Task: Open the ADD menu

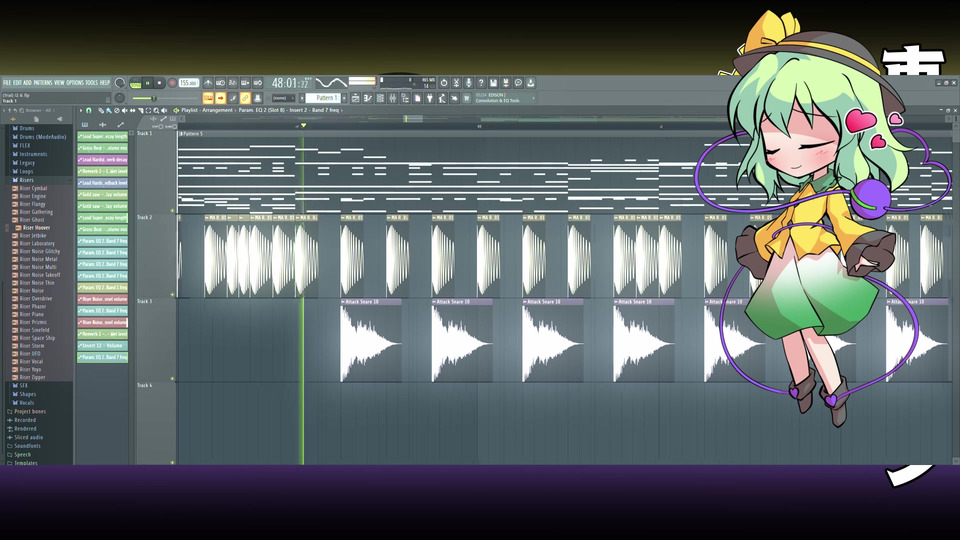Action: [x=28, y=83]
